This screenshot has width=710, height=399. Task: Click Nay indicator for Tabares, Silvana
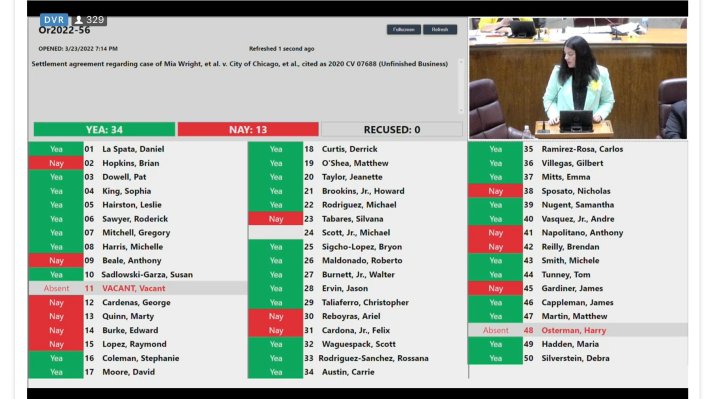click(x=275, y=219)
